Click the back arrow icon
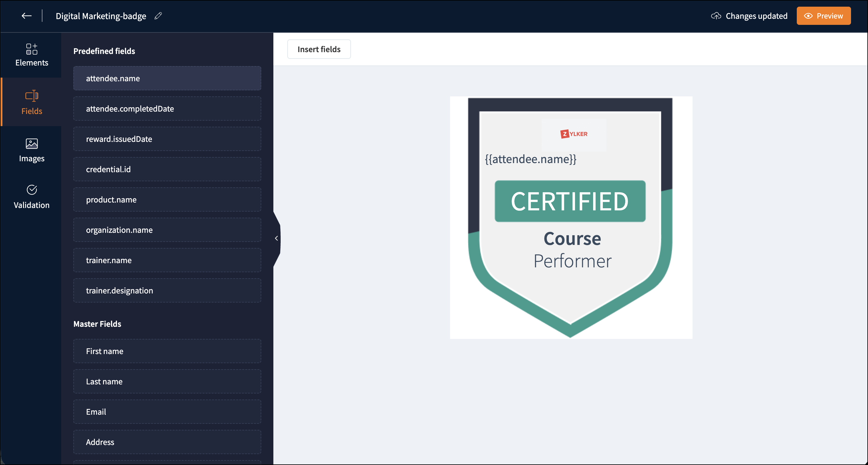This screenshot has height=465, width=868. pos(26,16)
